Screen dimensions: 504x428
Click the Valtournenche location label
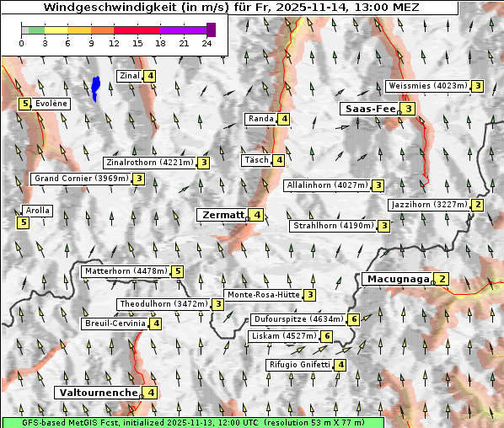click(x=99, y=393)
